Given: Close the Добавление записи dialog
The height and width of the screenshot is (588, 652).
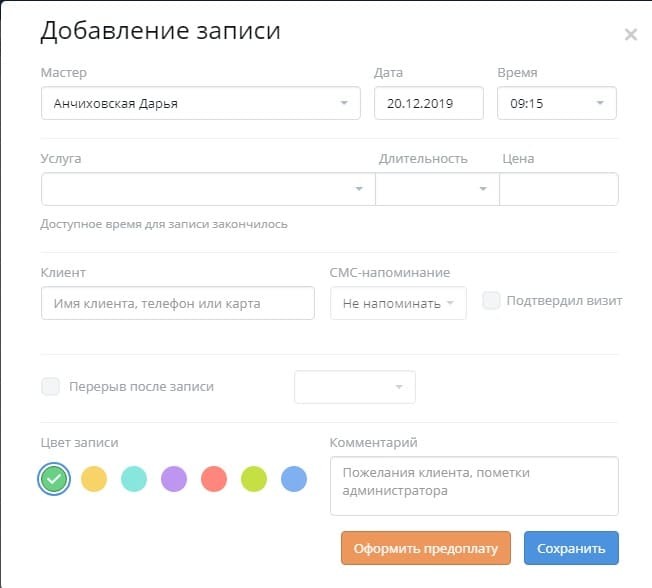Looking at the screenshot, I should coord(630,35).
